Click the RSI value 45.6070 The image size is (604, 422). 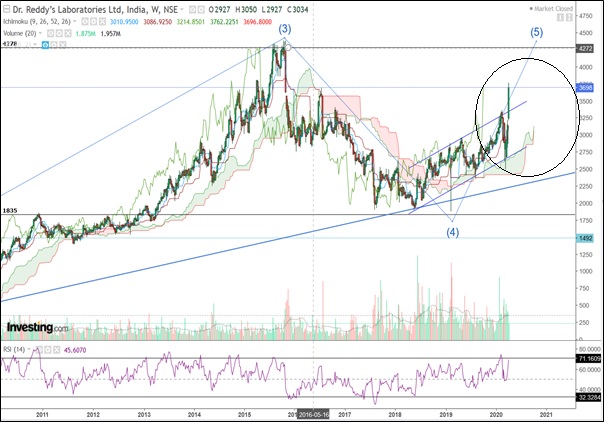click(75, 350)
